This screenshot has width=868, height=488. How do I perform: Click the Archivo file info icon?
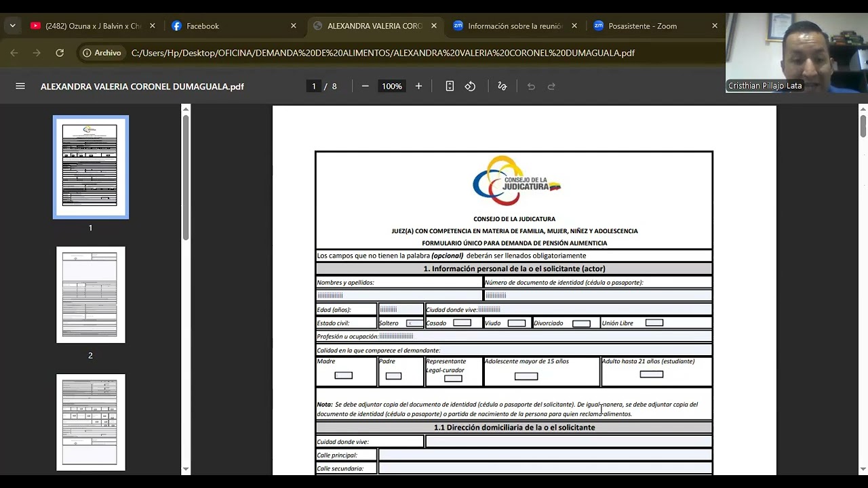coord(102,52)
